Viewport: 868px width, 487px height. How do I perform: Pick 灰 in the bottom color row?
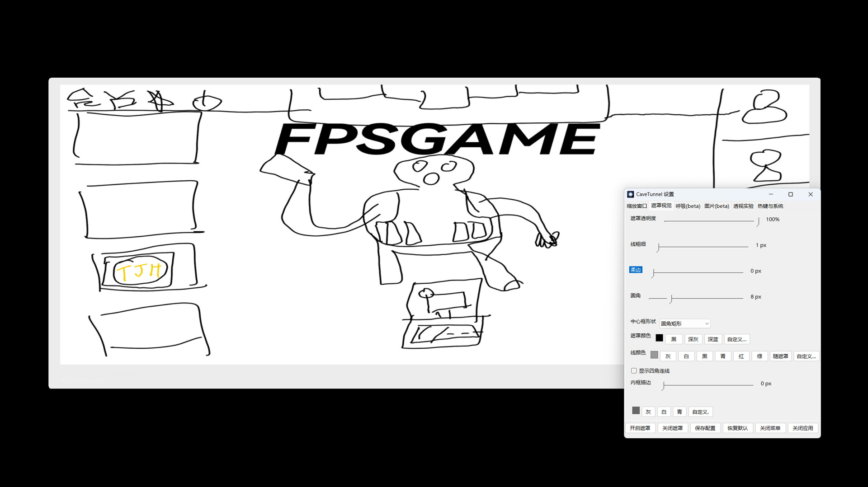[x=648, y=412]
